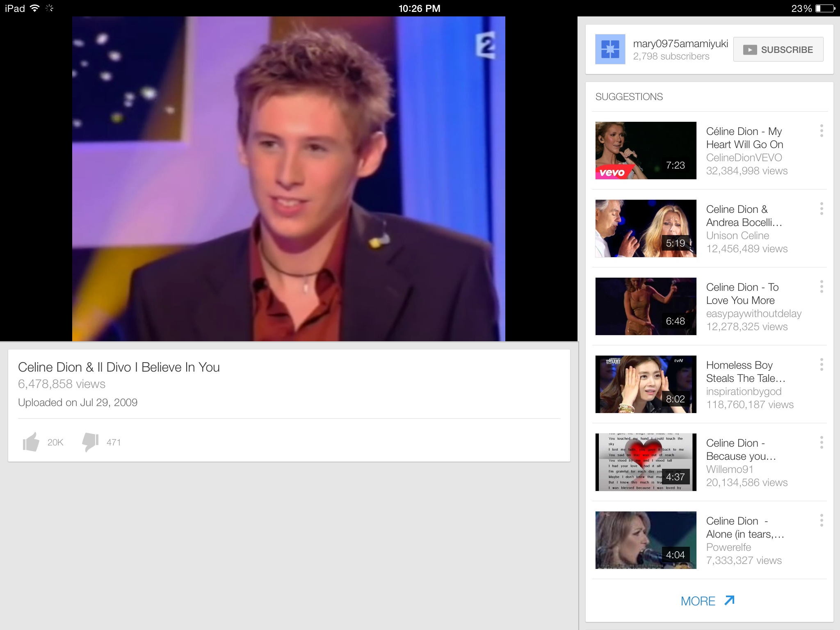
Task: Tap inspirationbygod uploader name
Action: [x=744, y=391]
